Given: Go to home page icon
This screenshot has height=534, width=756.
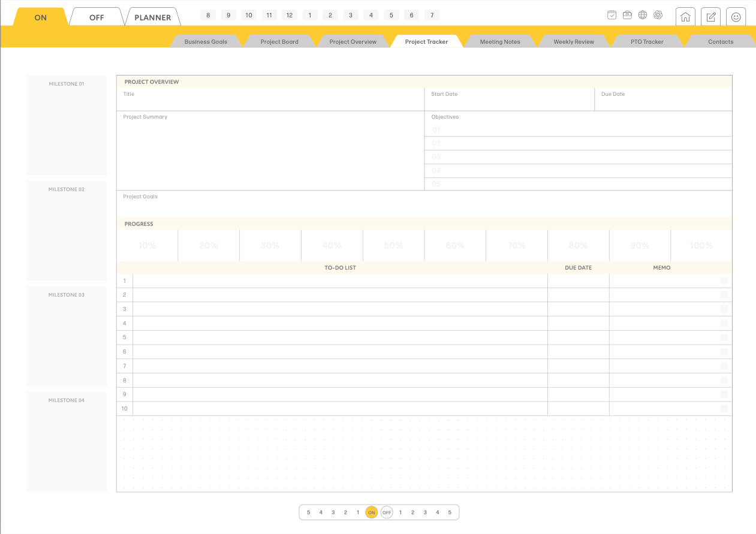Looking at the screenshot, I should click(685, 17).
